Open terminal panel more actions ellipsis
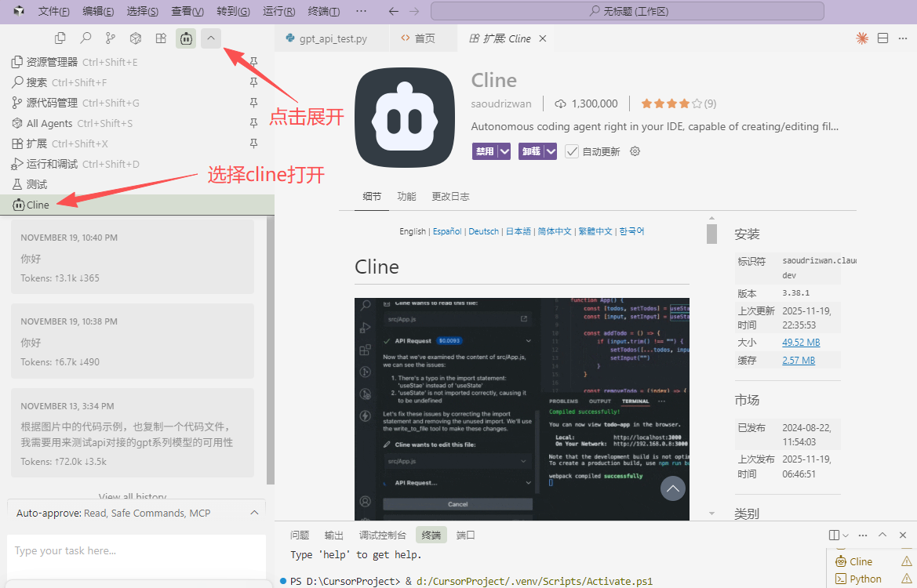This screenshot has height=588, width=917. (x=863, y=535)
